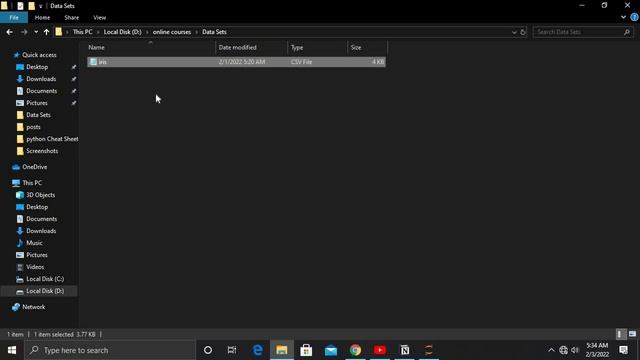Open Documents under This PC

41,219
